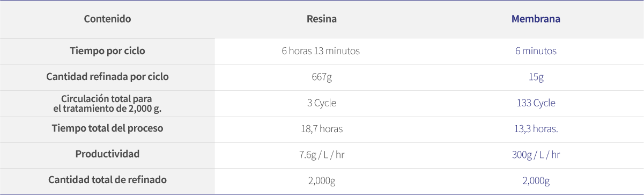Select Cantidad refinada por ciclo label
644x195 pixels.
coord(107,77)
